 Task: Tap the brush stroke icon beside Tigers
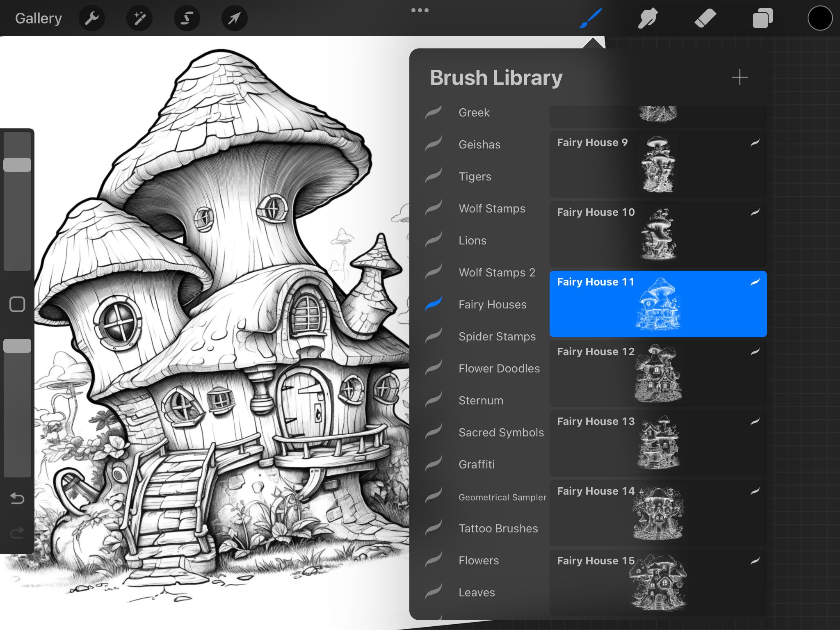(433, 176)
